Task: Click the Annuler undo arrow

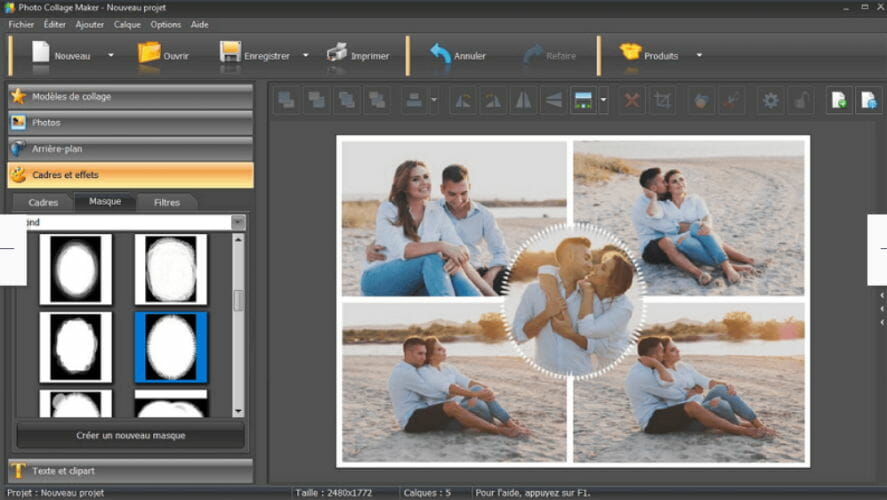Action: [441, 54]
